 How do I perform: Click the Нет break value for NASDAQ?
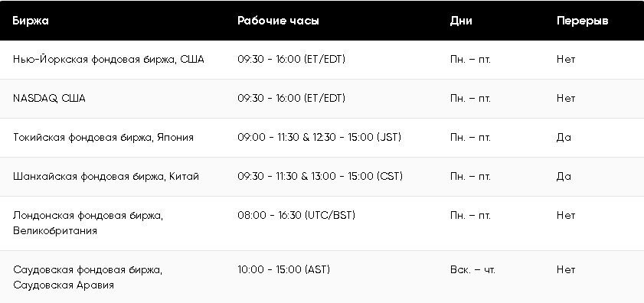(x=566, y=99)
